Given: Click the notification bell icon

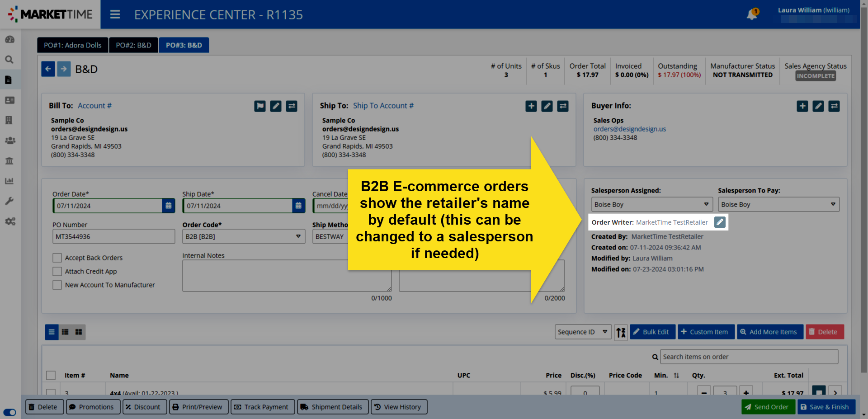Looking at the screenshot, I should pos(752,14).
